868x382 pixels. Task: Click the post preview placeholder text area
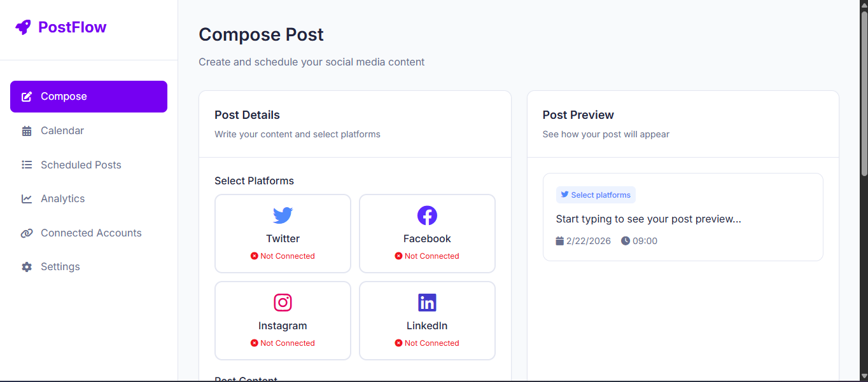(x=648, y=219)
